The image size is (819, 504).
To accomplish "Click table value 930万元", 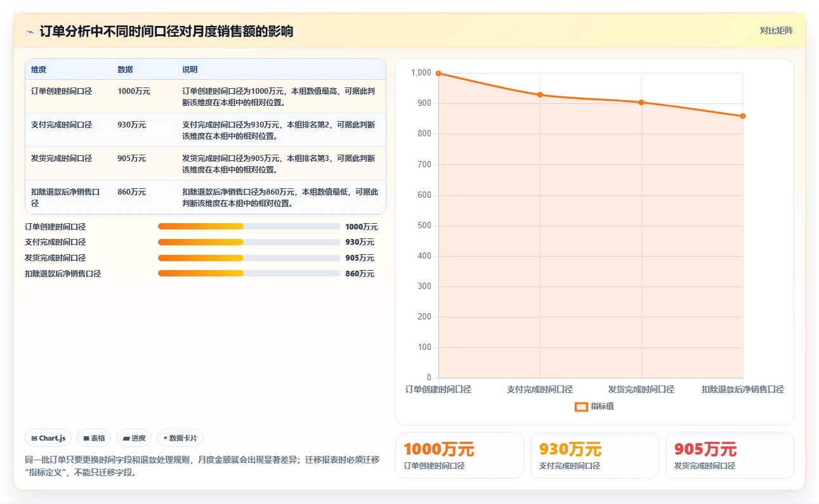I will click(131, 125).
